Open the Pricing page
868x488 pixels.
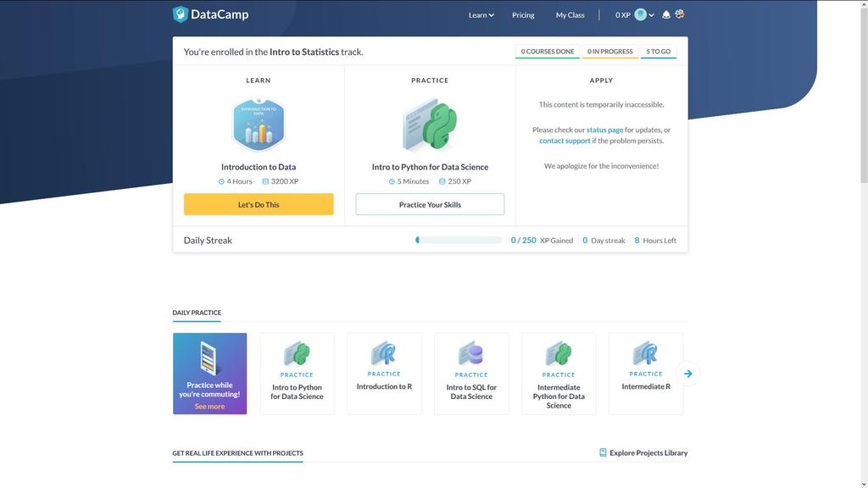click(x=523, y=15)
